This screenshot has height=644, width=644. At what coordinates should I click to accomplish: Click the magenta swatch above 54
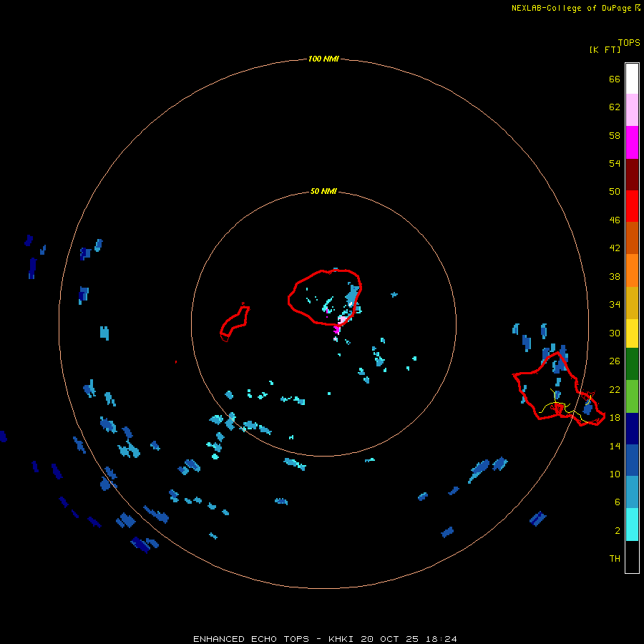[632, 142]
